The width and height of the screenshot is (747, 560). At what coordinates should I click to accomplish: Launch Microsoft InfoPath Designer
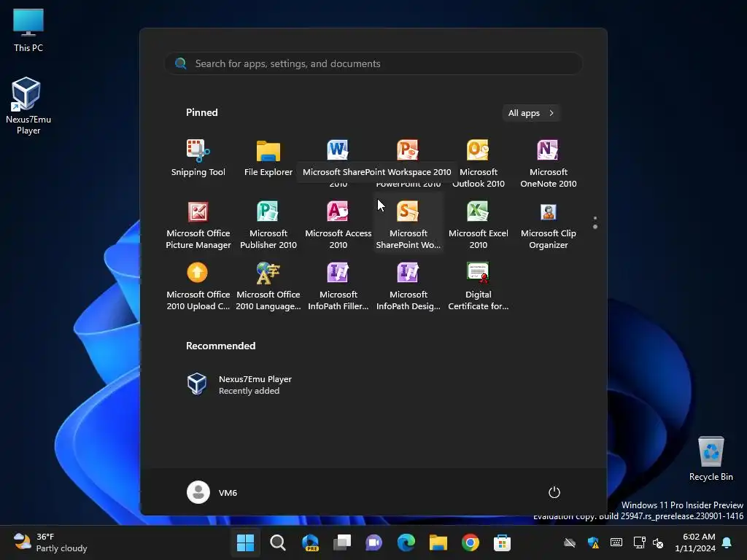coord(409,284)
